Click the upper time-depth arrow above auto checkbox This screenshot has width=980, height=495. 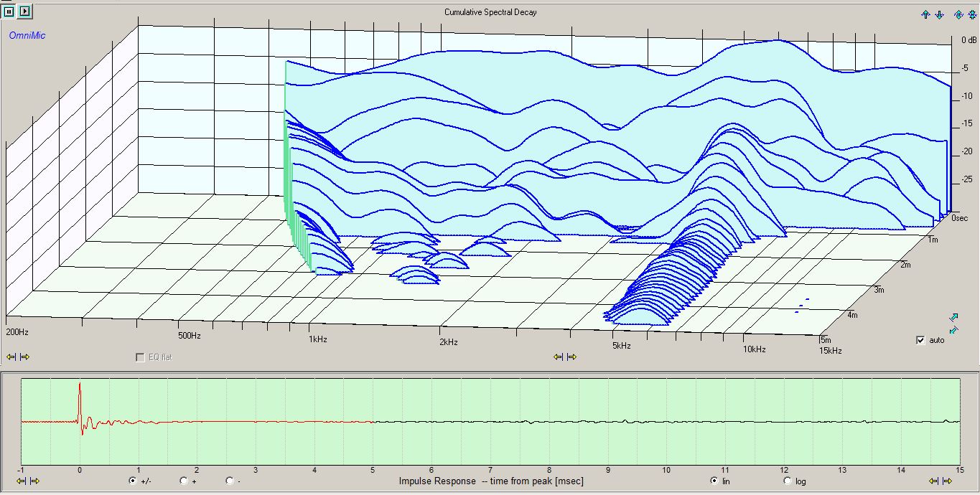click(x=953, y=317)
